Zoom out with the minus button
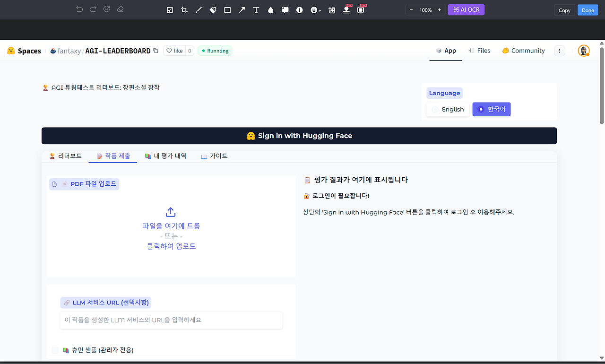The height and width of the screenshot is (364, 605). 411,10
